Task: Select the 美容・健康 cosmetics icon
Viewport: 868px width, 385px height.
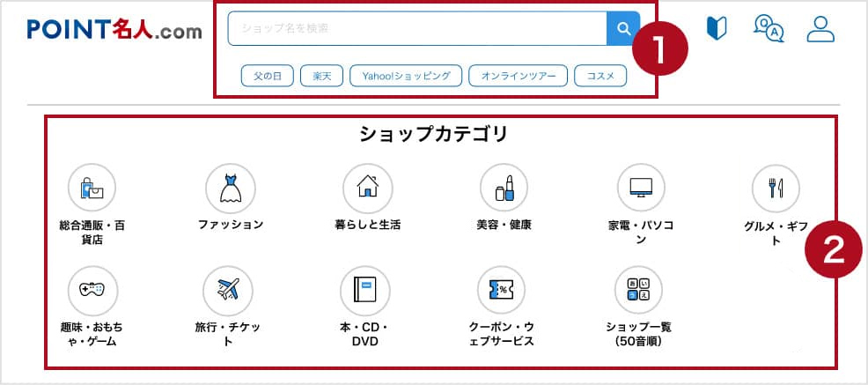Action: click(x=504, y=188)
